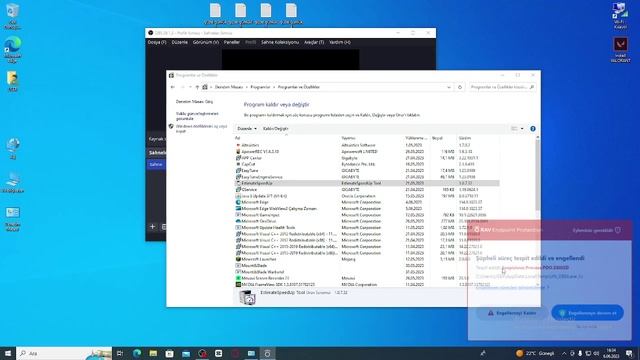Go up one folder level arrow
640x360 pixels.
pos(197,87)
